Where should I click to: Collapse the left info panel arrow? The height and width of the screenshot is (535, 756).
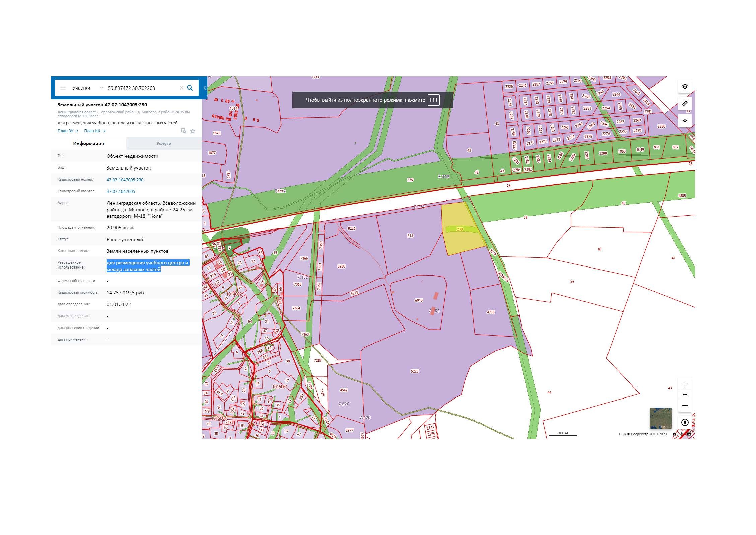click(x=205, y=88)
